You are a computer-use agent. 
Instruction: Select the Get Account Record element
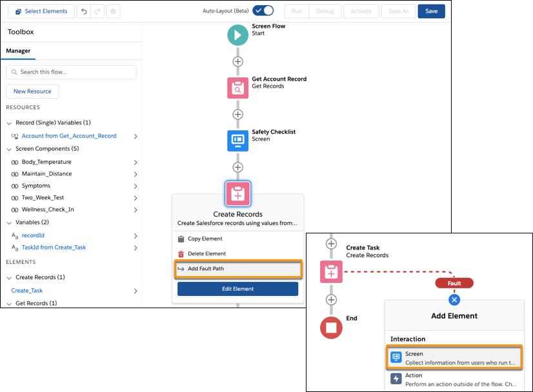point(237,86)
